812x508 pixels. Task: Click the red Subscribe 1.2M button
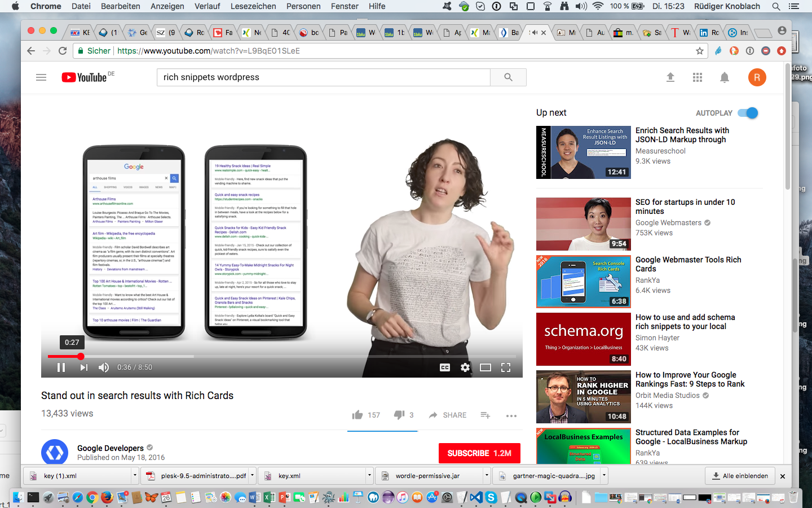[479, 453]
